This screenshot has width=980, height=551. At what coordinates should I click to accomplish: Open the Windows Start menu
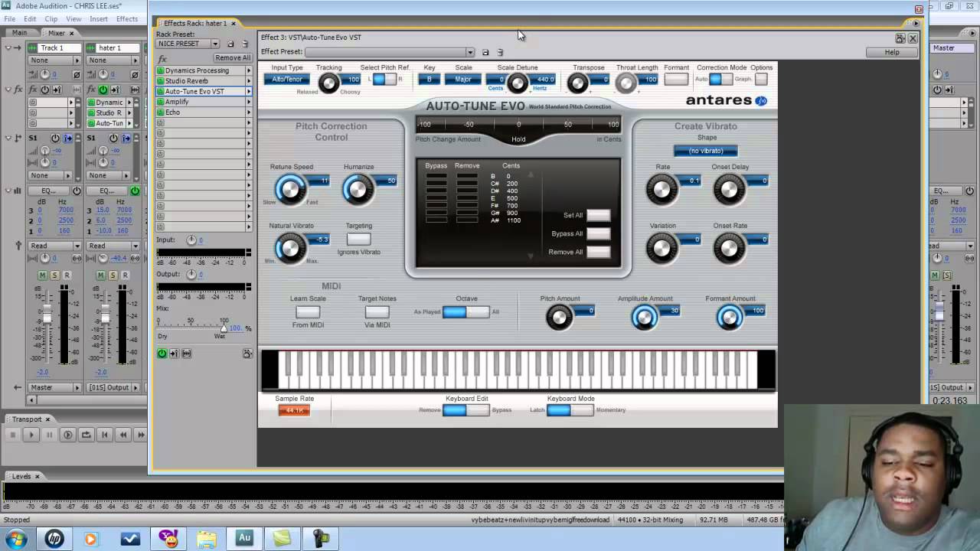pyautogui.click(x=16, y=538)
